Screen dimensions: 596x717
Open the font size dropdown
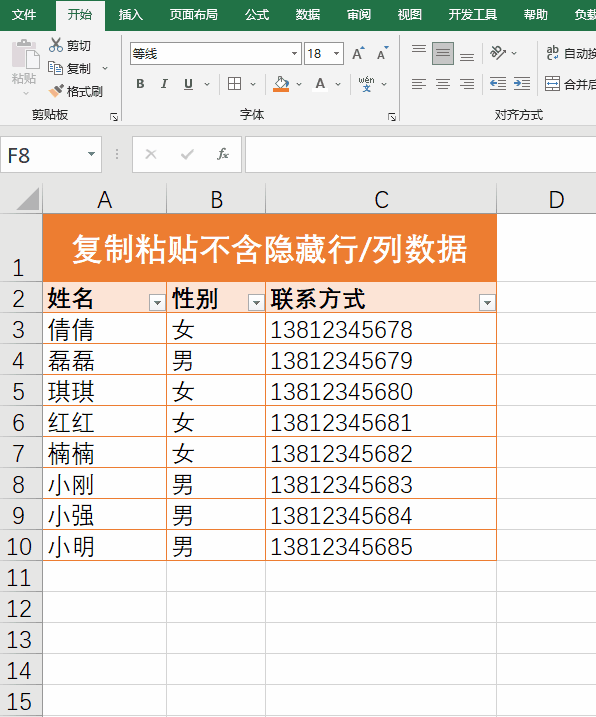(337, 54)
